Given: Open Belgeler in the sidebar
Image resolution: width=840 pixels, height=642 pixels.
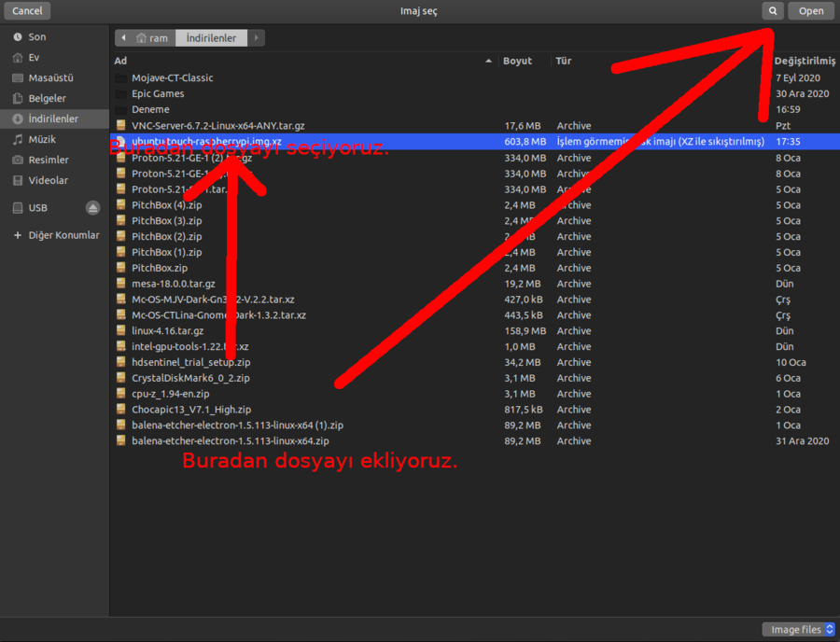Looking at the screenshot, I should 55,99.
